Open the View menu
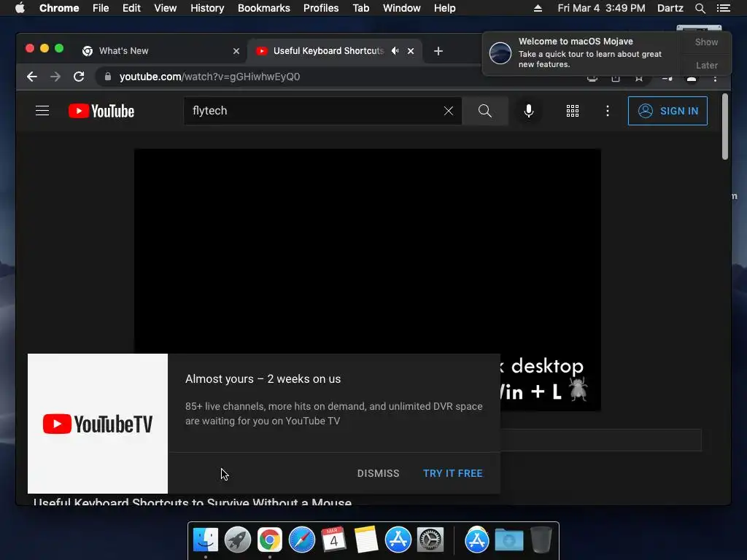This screenshot has width=747, height=560. click(166, 8)
